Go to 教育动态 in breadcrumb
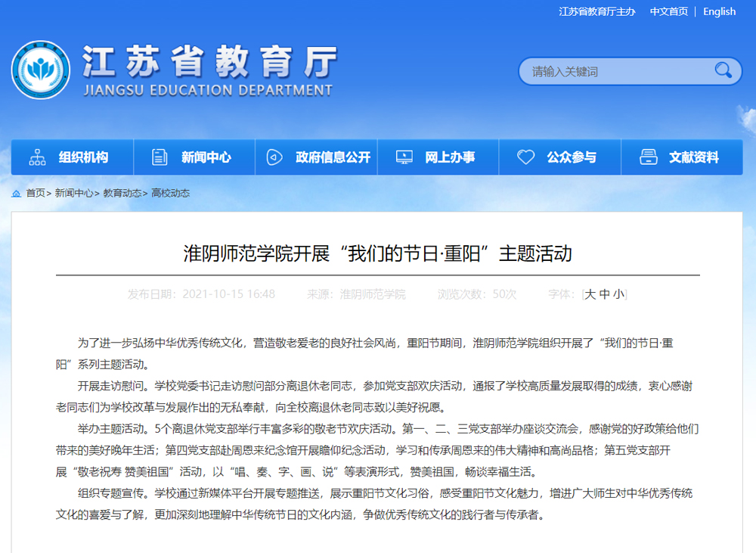The image size is (756, 553). tap(122, 194)
